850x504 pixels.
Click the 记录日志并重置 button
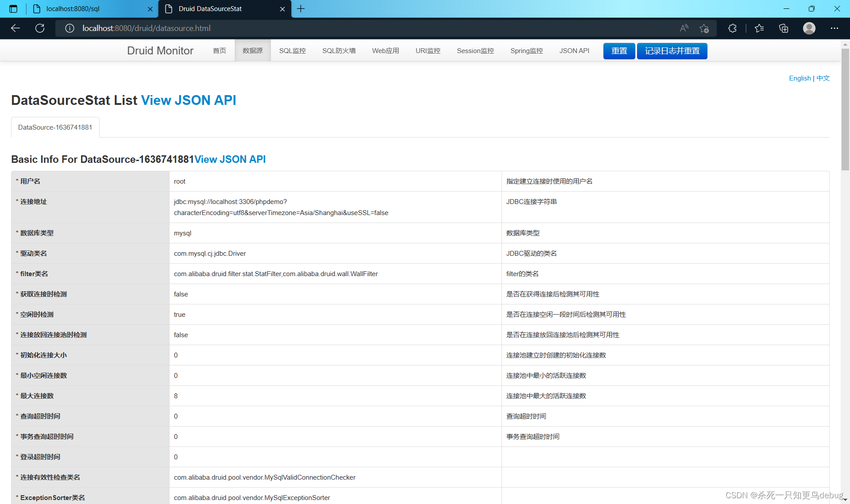coord(672,51)
